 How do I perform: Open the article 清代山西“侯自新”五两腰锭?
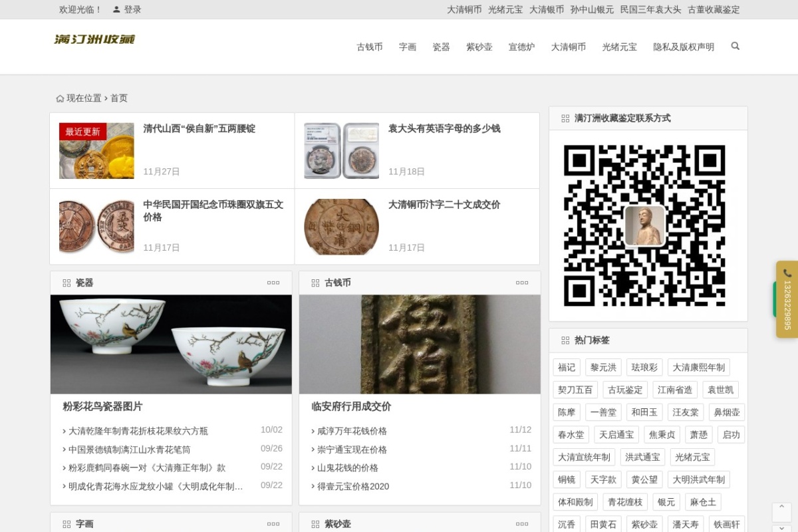[199, 128]
